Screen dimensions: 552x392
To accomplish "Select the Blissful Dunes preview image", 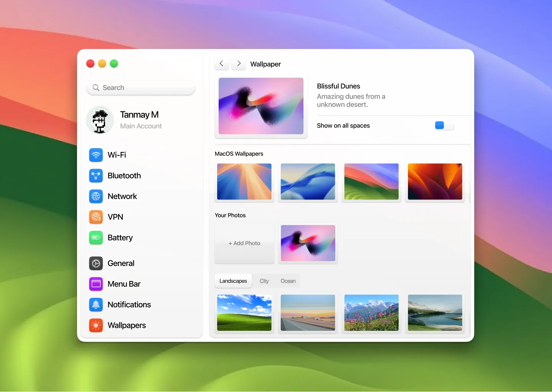I will 261,106.
